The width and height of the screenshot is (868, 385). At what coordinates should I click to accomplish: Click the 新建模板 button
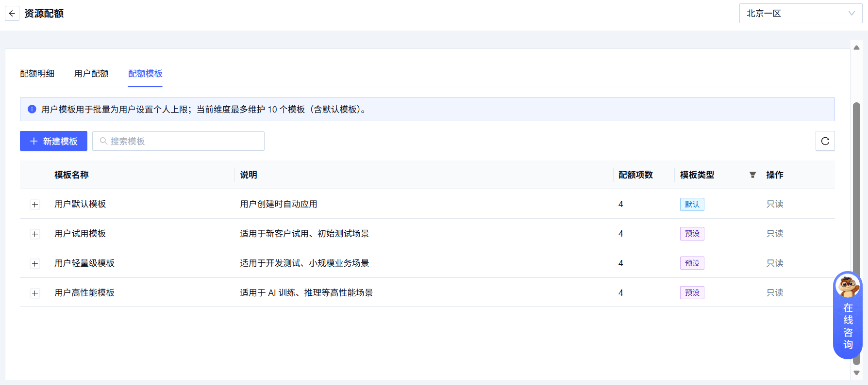53,141
